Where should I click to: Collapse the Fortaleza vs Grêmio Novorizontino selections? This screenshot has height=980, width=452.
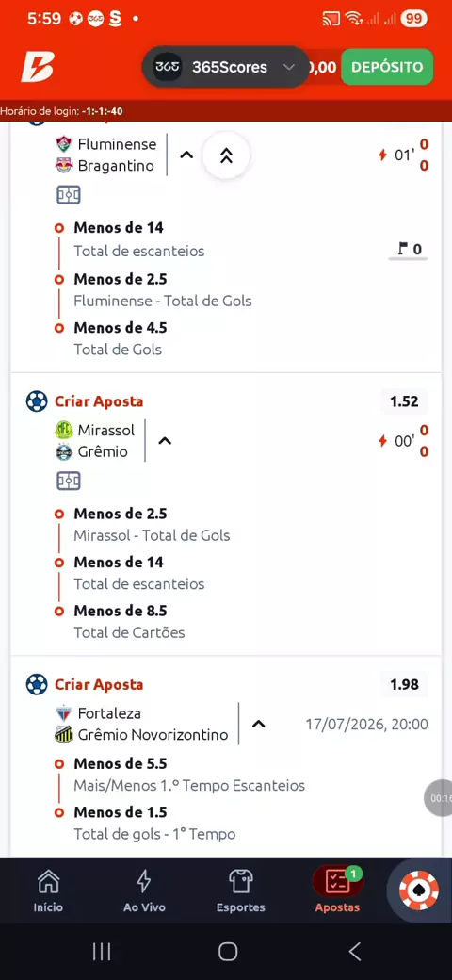(x=258, y=724)
